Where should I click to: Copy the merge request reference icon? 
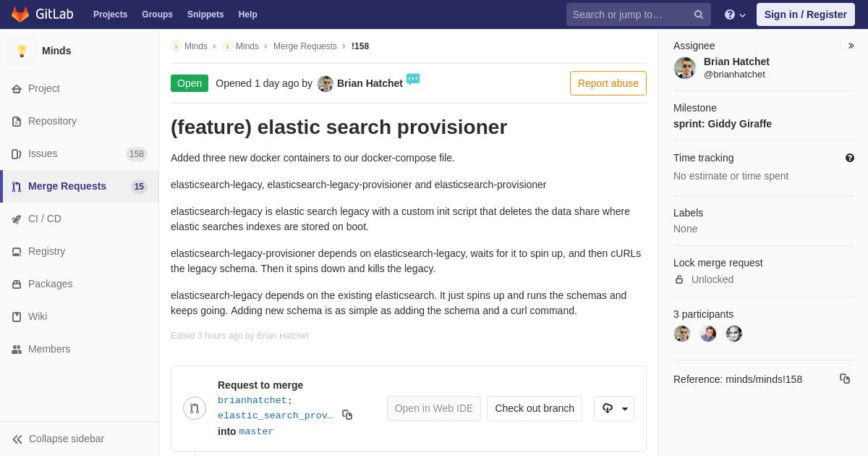click(845, 379)
